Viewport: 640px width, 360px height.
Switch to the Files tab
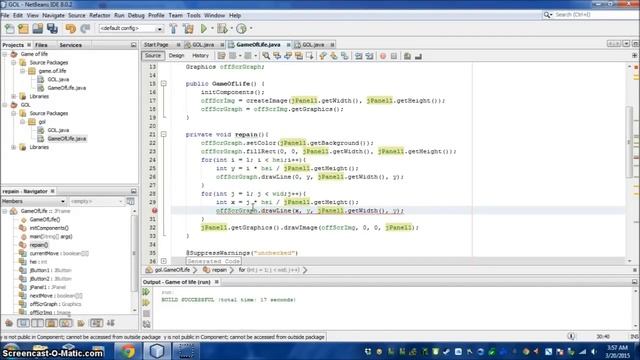click(x=41, y=45)
